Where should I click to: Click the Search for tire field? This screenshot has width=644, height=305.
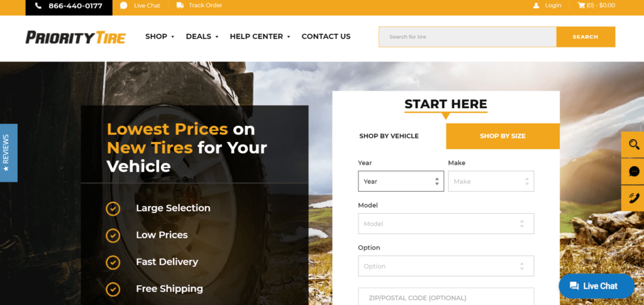click(467, 37)
